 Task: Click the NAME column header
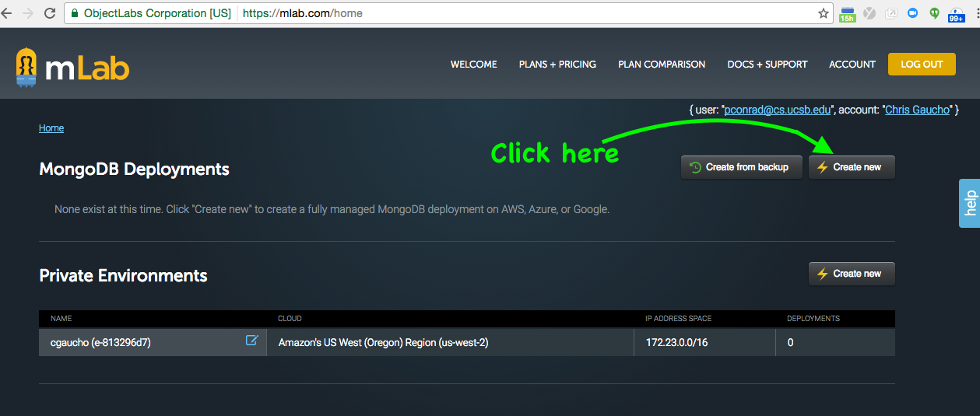(61, 319)
